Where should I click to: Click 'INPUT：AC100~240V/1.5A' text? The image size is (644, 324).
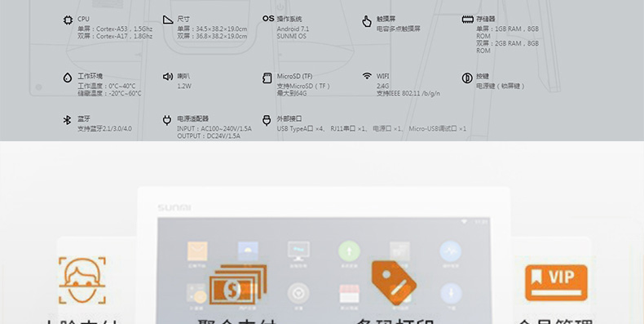(214, 129)
